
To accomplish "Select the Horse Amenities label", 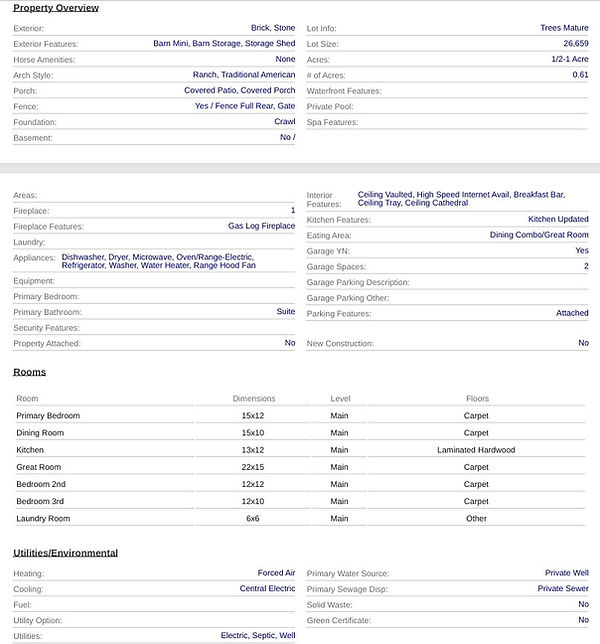I will click(44, 60).
